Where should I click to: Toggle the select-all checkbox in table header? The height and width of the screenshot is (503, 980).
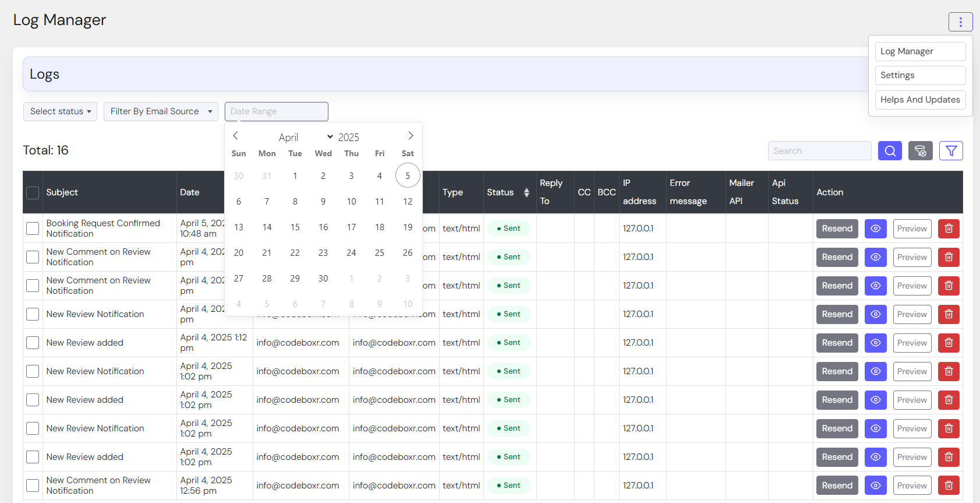point(33,193)
